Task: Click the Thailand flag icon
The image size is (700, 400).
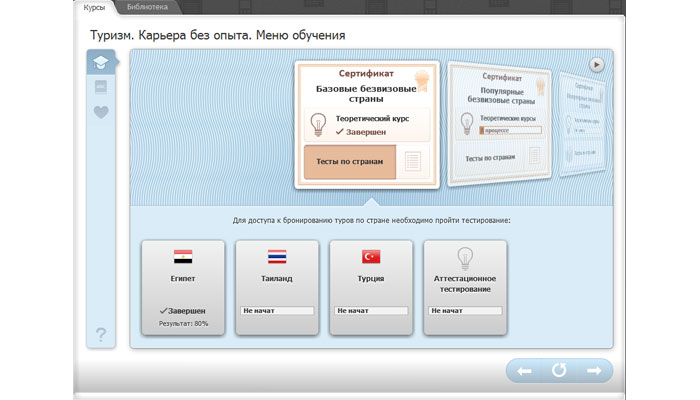Action: (277, 257)
